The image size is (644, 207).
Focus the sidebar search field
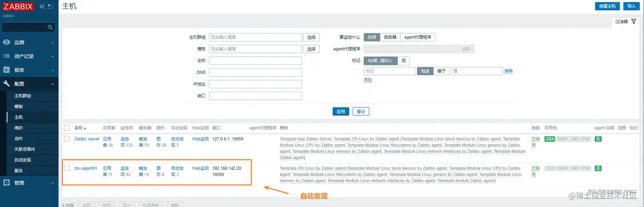point(25,27)
